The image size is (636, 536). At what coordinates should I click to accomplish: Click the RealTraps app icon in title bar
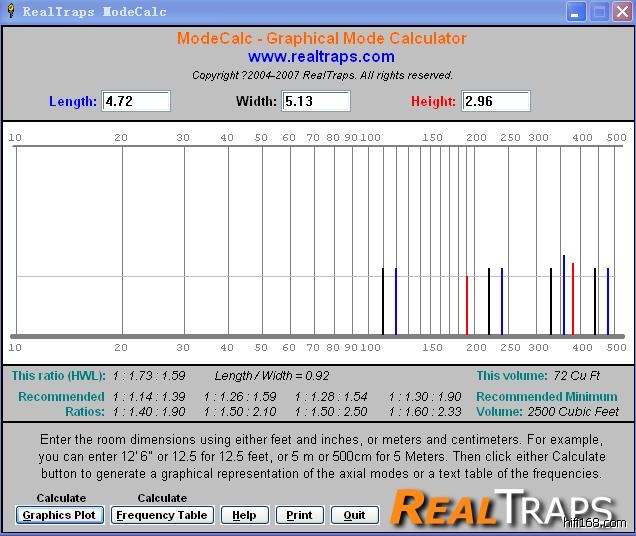[11, 12]
